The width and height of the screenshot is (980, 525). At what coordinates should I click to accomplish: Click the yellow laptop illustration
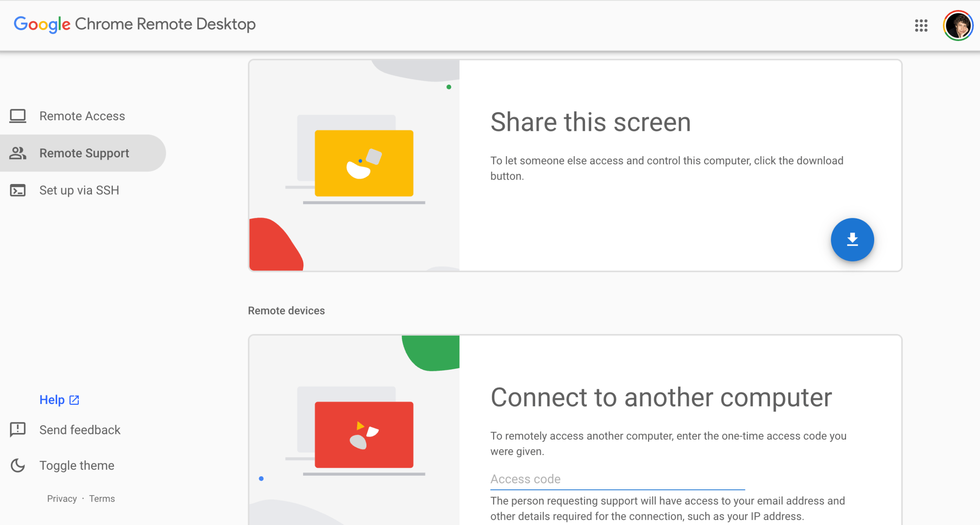click(x=364, y=163)
